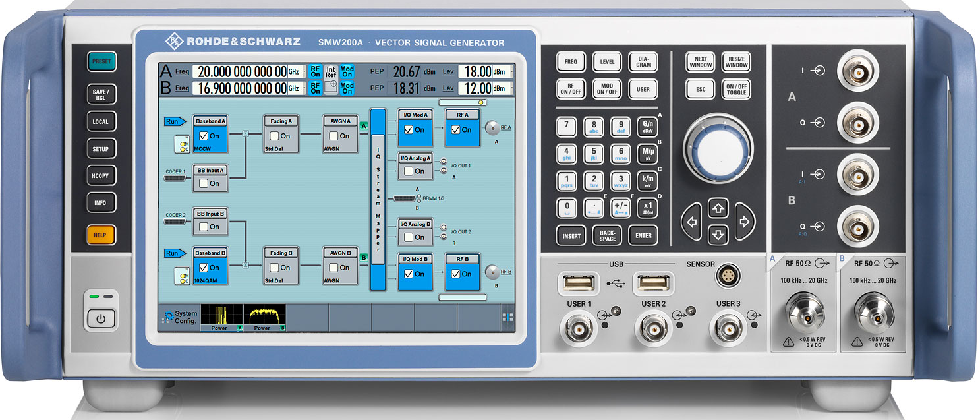This screenshot has height=420, width=980.
Task: Open the I/Q Stream Mapper block
Action: click(x=378, y=199)
